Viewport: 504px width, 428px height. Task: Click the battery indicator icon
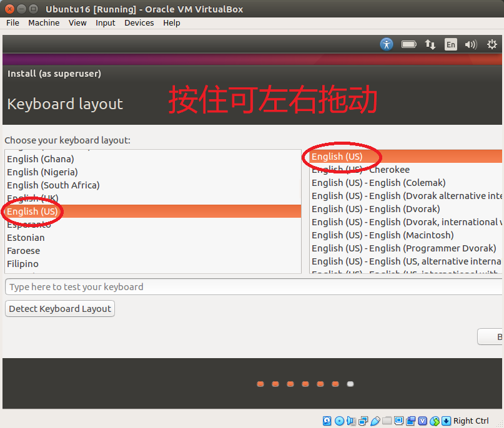tap(409, 44)
